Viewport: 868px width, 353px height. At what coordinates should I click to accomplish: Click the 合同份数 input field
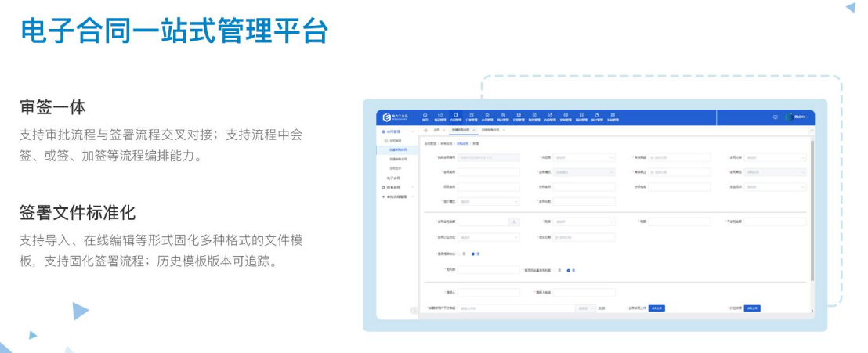pos(584,201)
